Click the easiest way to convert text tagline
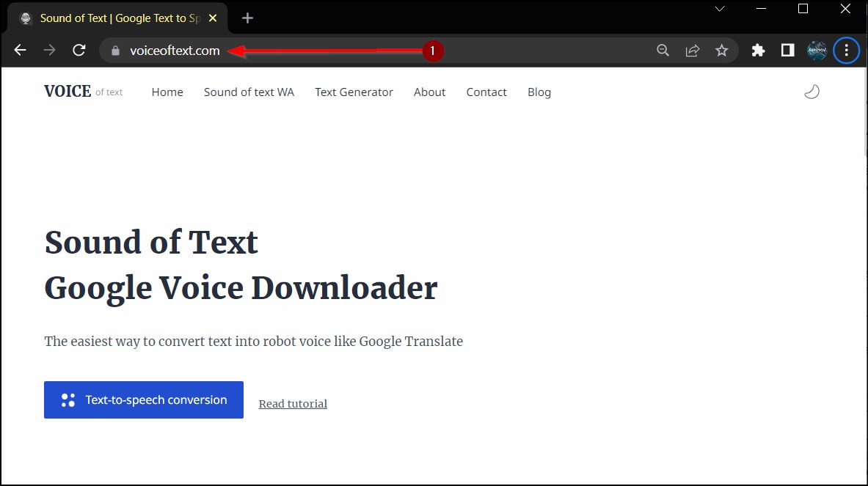 click(254, 341)
